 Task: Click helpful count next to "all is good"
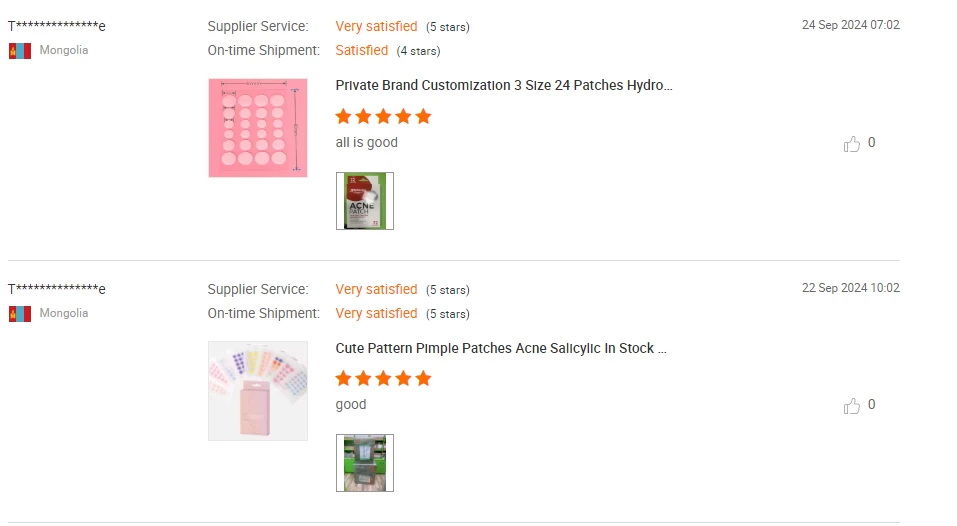(872, 142)
